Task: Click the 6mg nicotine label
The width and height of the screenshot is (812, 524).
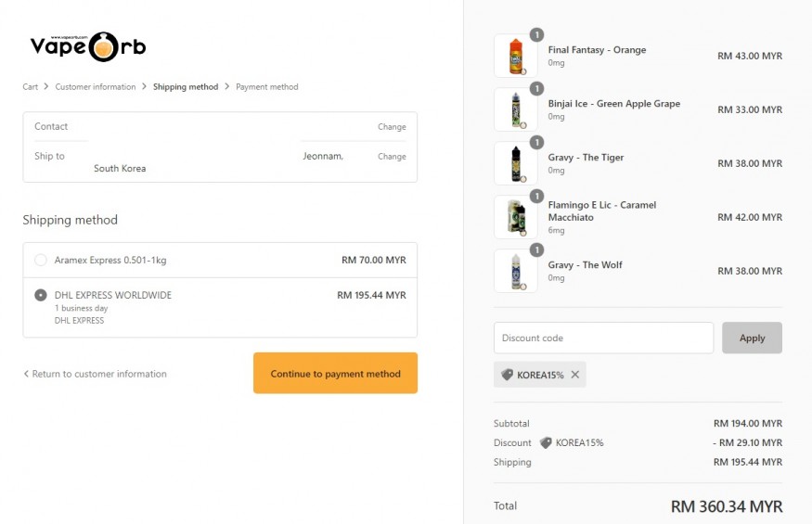Action: coord(556,230)
